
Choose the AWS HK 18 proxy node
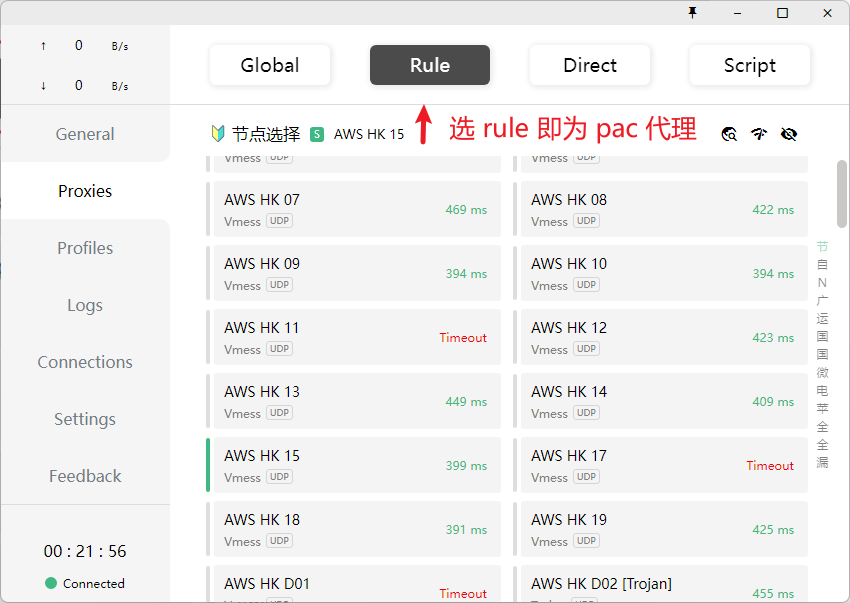357,529
